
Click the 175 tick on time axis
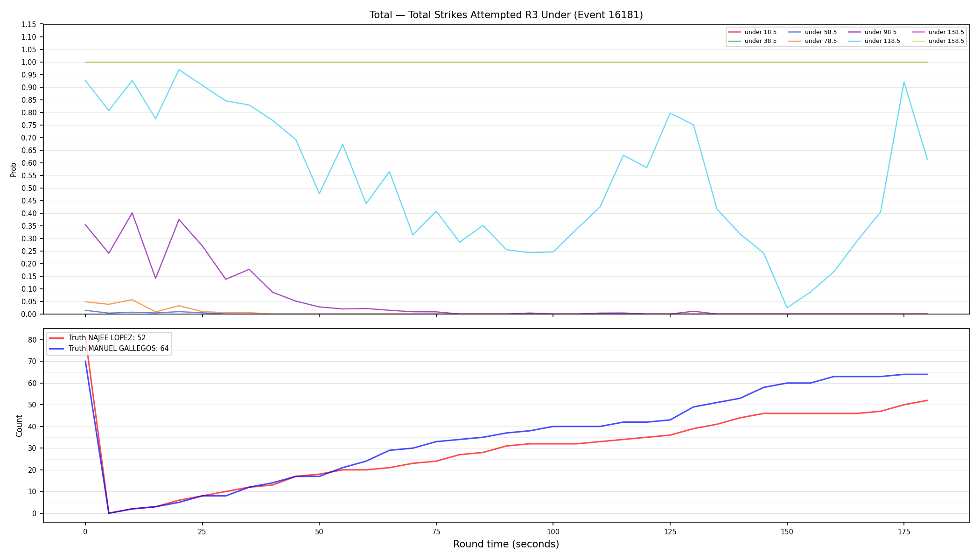pyautogui.click(x=903, y=532)
